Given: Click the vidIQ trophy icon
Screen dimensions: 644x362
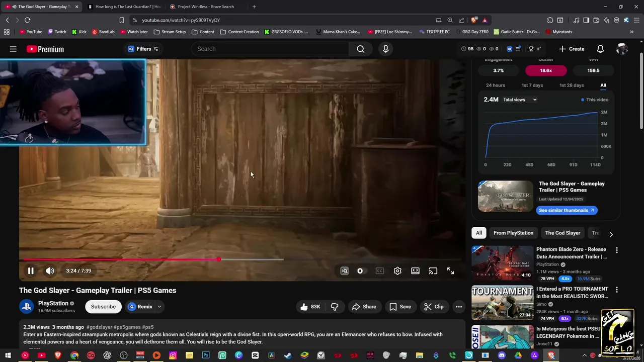Looking at the screenshot, I should click(531, 49).
